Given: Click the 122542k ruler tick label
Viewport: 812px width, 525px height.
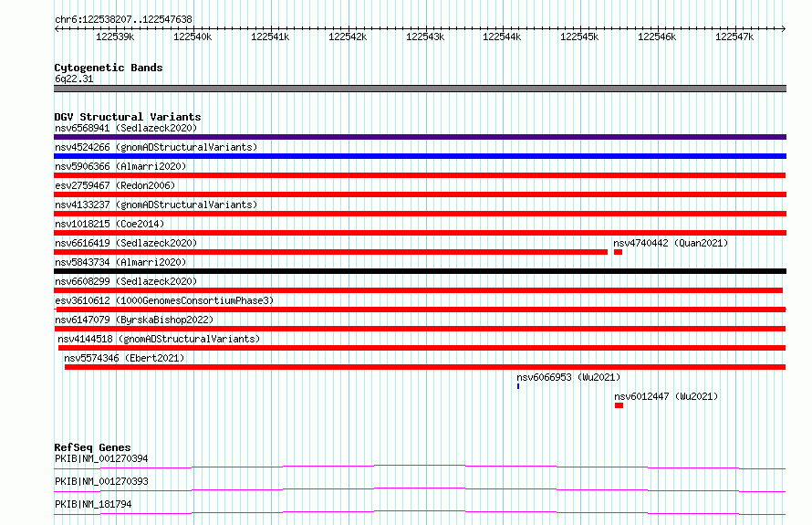Looking at the screenshot, I should pyautogui.click(x=348, y=37).
